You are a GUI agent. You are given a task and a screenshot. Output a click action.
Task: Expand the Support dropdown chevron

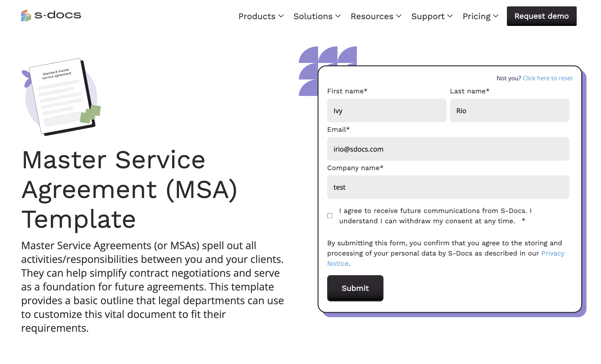click(x=450, y=16)
